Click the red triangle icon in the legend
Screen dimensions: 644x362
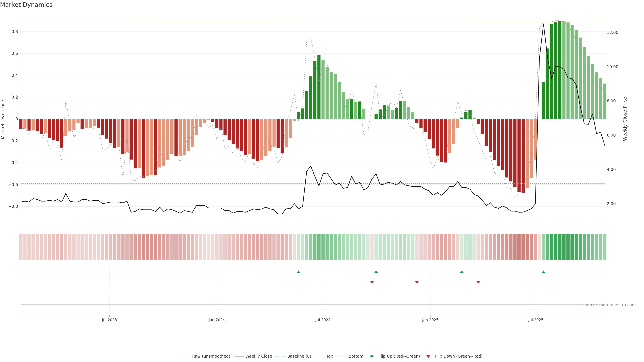(x=428, y=356)
